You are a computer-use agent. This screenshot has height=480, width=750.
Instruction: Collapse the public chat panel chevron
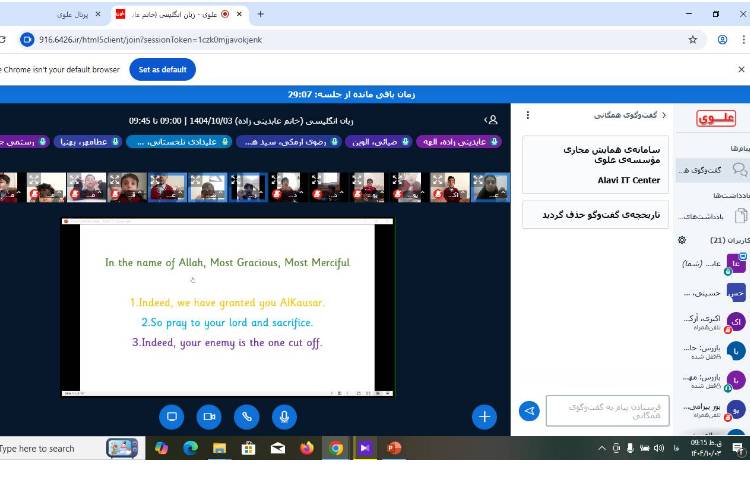(x=664, y=115)
